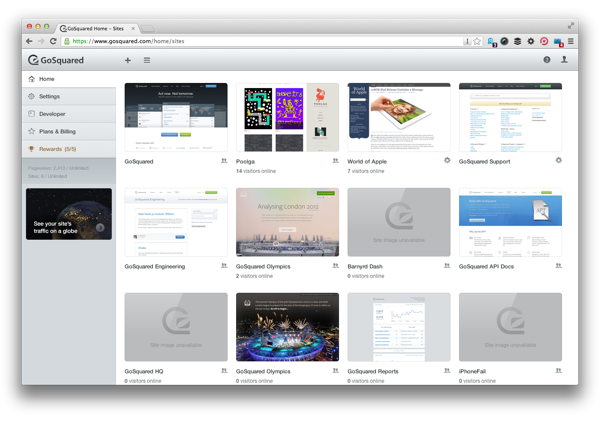
Task: Close the GoSquared Home browser tab
Action: click(133, 28)
